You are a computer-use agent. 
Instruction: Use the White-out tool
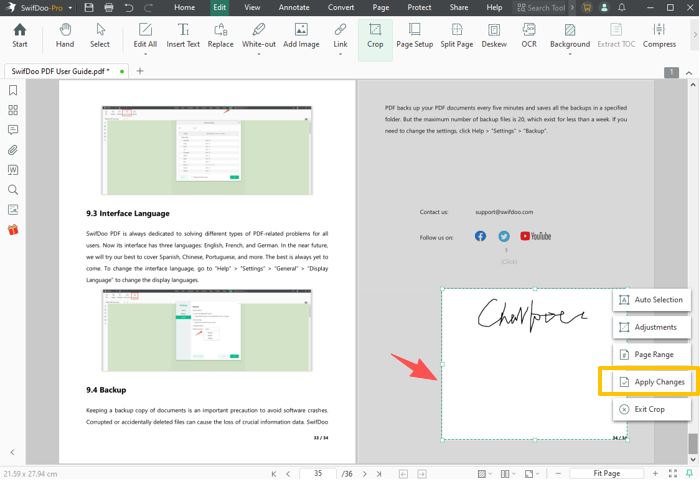click(x=259, y=36)
